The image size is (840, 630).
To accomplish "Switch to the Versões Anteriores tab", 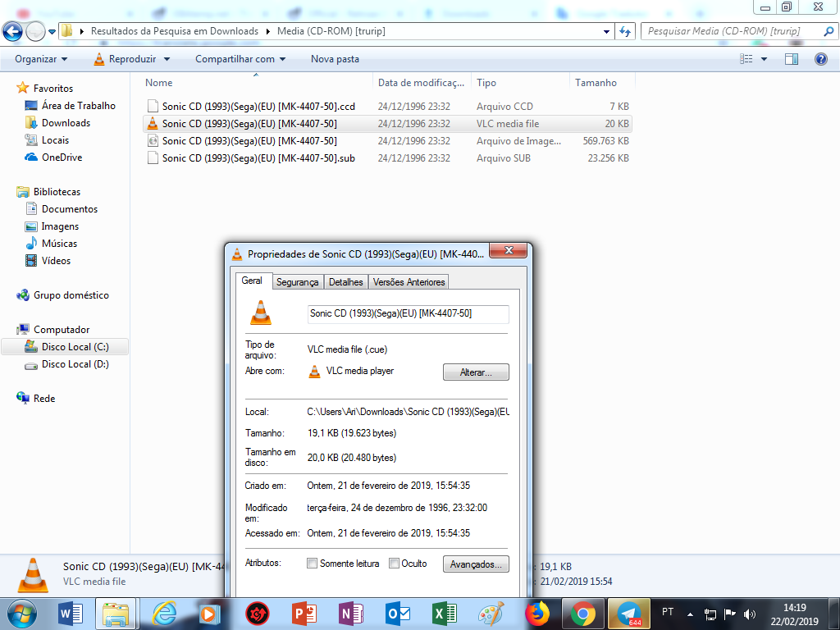I will coord(409,282).
